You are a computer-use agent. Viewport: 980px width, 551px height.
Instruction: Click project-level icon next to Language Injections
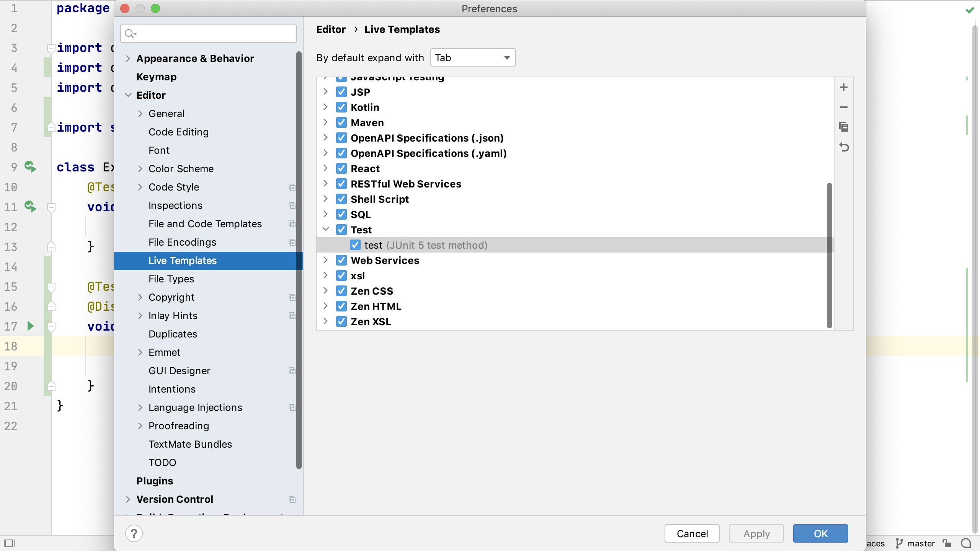point(292,408)
